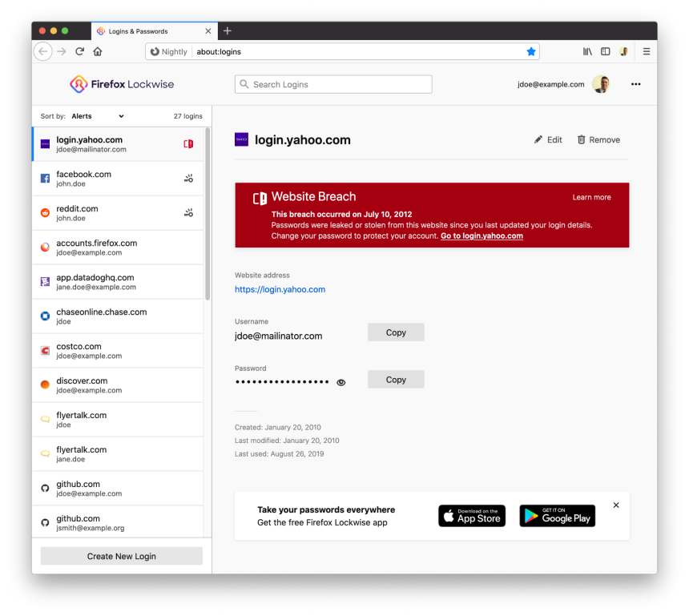This screenshot has width=689, height=616.
Task: Open the Go to login.yahoo.com link
Action: click(481, 236)
